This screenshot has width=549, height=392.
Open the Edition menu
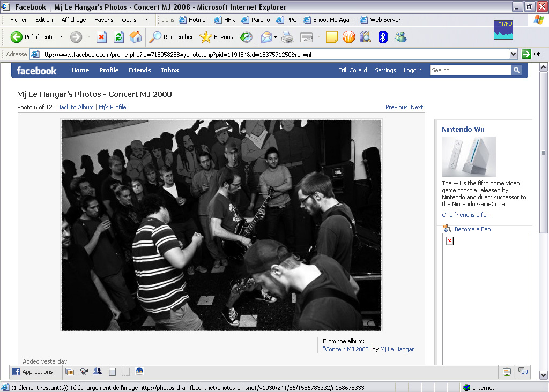tap(44, 20)
